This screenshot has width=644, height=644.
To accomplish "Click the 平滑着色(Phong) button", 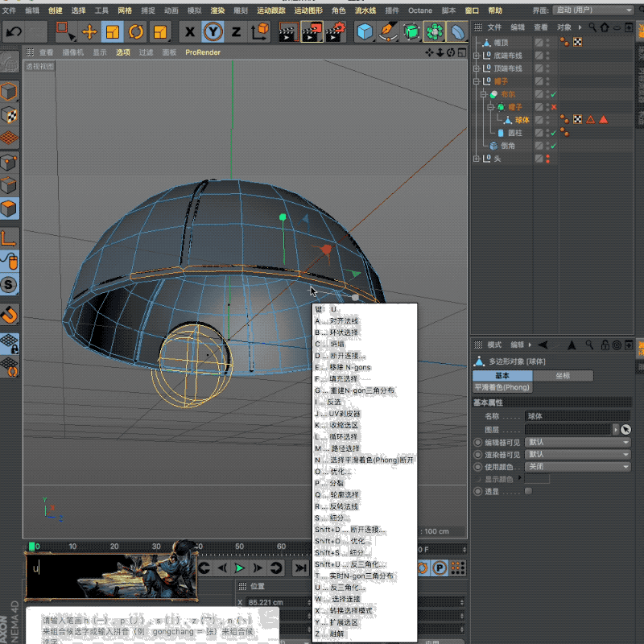I will click(502, 387).
